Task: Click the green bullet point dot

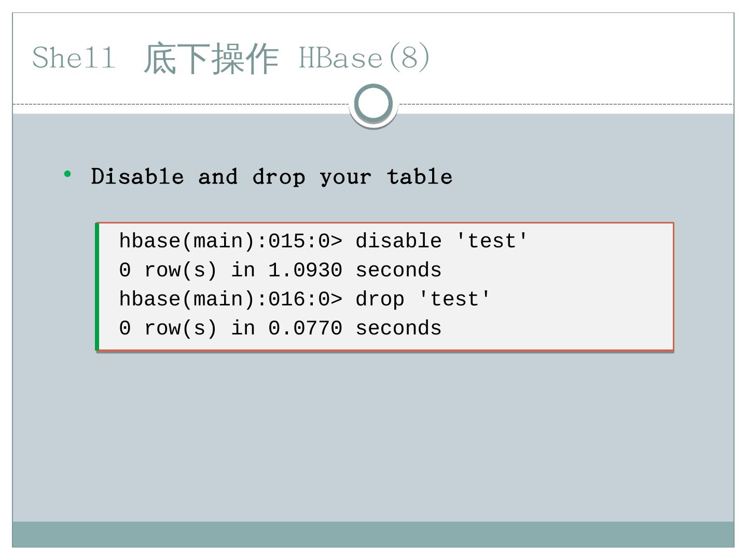Action: (x=67, y=175)
